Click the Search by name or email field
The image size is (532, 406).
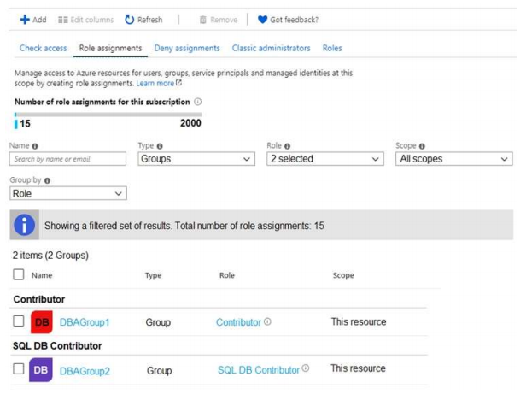67,159
